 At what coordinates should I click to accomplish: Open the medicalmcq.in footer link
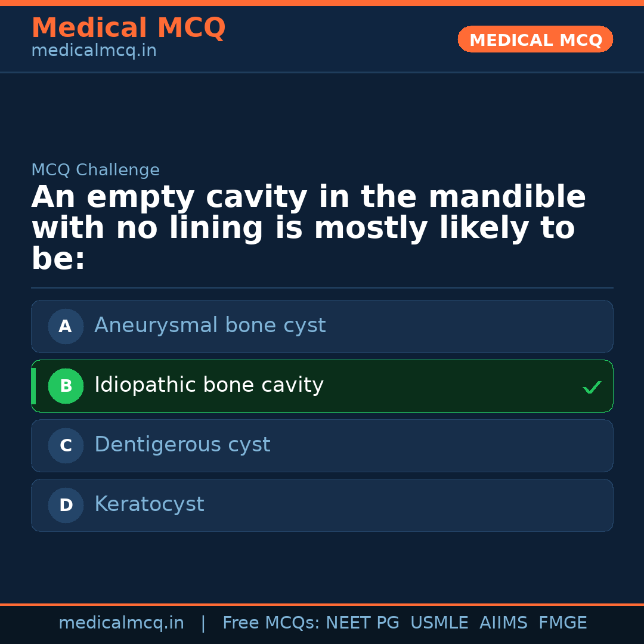[121, 623]
